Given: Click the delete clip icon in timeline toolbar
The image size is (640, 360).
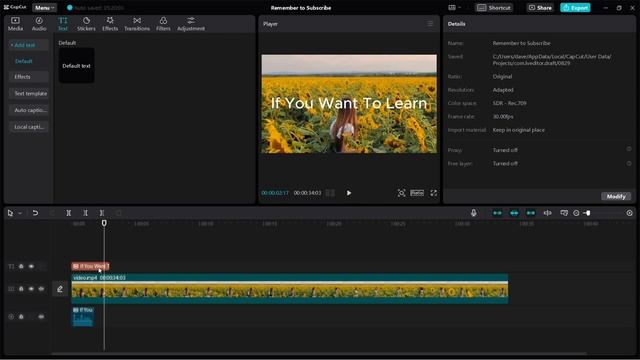Looking at the screenshot, I should point(119,213).
